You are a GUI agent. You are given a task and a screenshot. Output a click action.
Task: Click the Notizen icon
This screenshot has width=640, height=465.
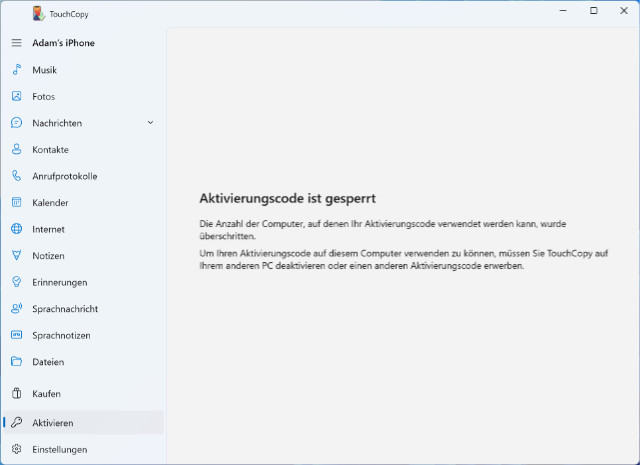point(16,256)
